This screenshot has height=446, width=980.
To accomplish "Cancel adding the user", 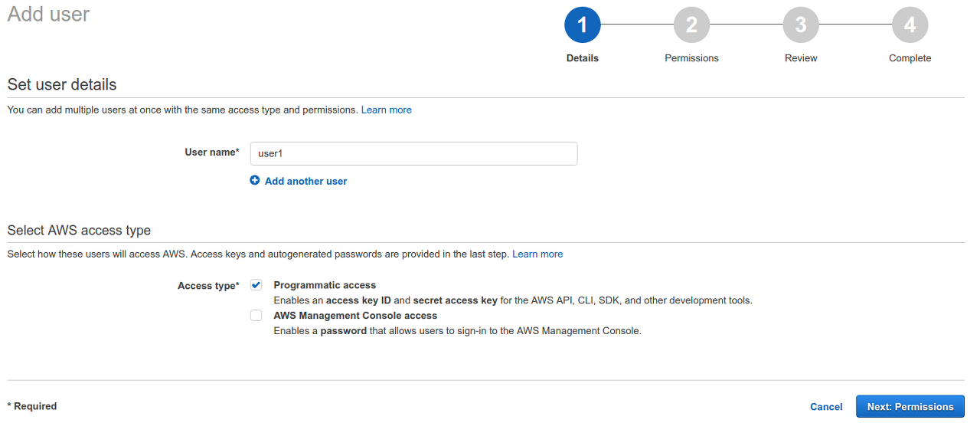I will 826,407.
